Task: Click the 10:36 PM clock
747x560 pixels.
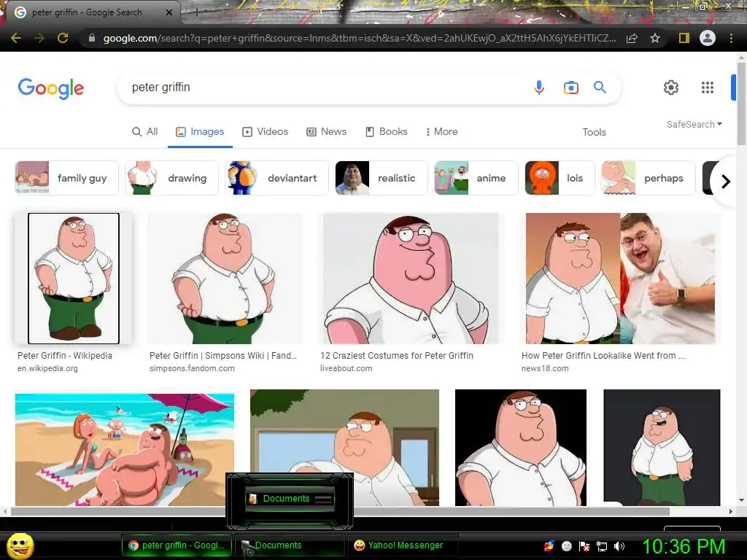Action: (684, 546)
